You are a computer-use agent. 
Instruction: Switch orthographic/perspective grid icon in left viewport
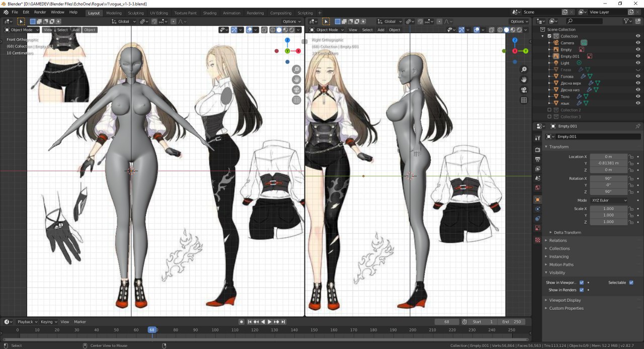point(297,100)
